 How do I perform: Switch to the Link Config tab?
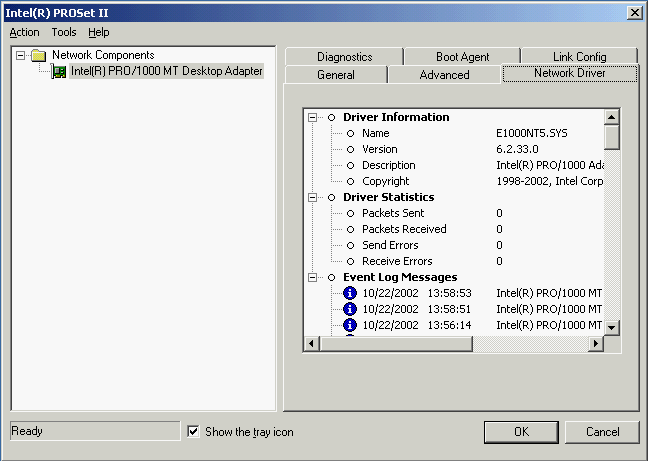579,57
